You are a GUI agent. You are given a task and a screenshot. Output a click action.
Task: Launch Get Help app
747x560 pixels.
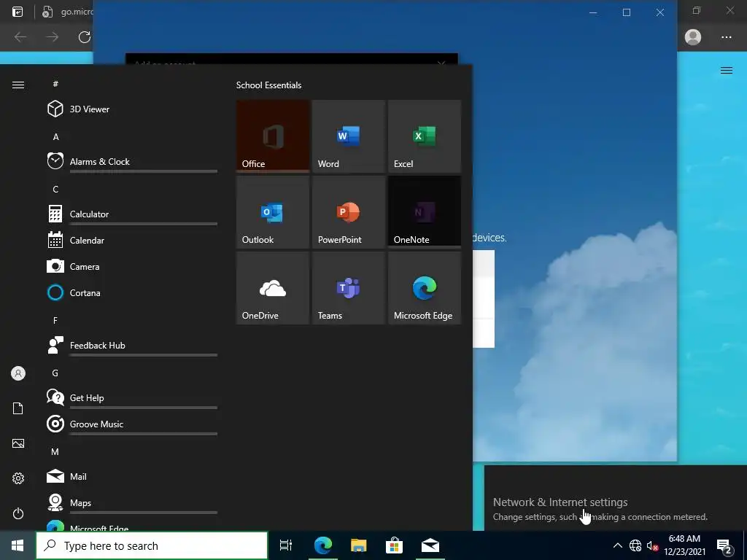click(132, 397)
